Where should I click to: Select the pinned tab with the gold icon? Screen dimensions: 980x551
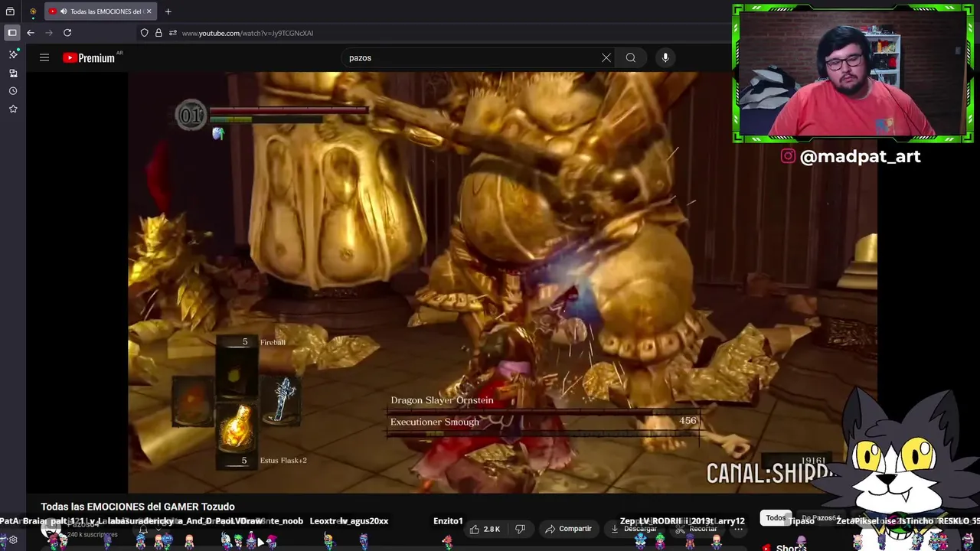33,11
